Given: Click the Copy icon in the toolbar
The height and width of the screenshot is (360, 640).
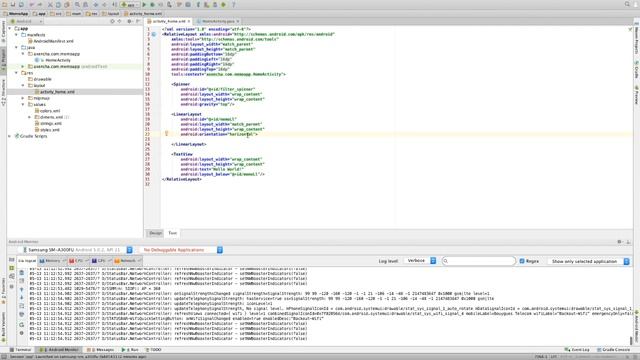Looking at the screenshot, I should click(58, 4).
